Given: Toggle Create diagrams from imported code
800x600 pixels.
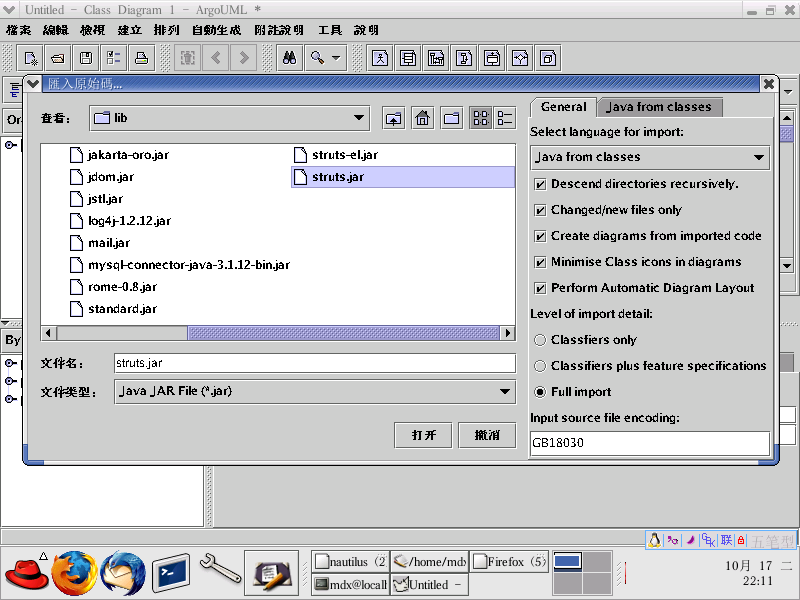Looking at the screenshot, I should tap(540, 236).
